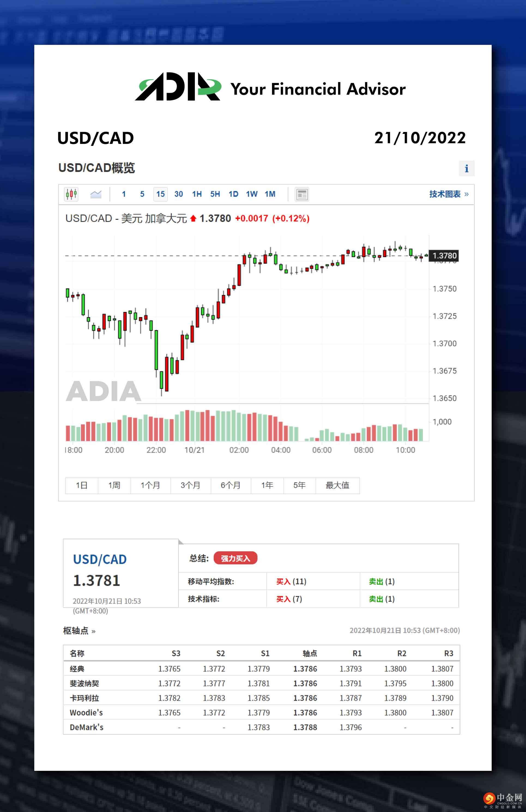Click the ADIA logo at top

tap(178, 87)
